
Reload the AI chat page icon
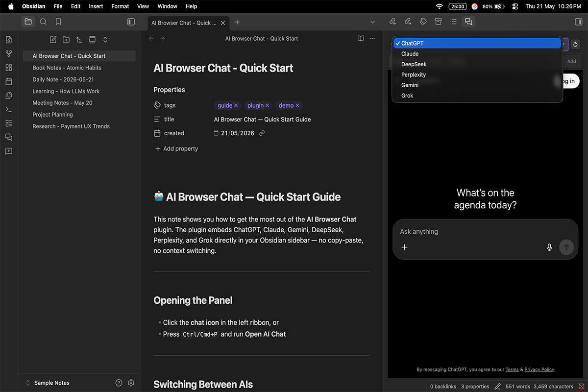[x=576, y=45]
